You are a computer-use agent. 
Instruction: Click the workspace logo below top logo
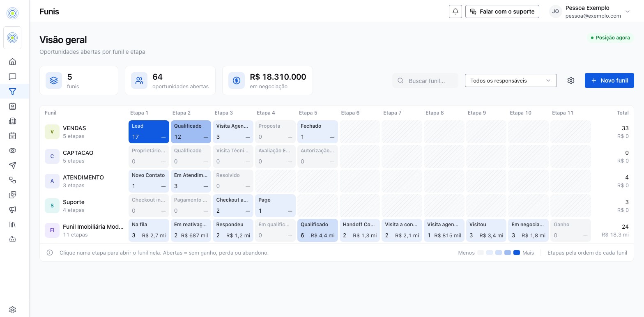click(x=13, y=38)
